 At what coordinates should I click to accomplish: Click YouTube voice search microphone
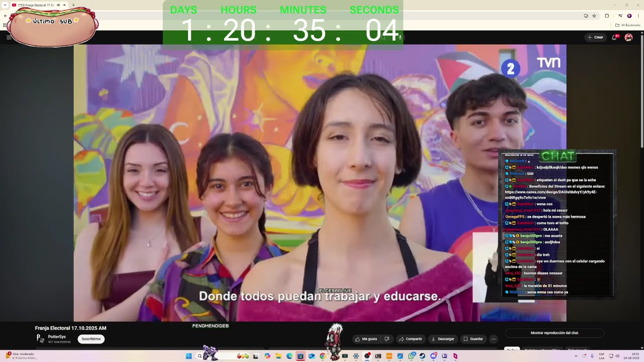point(399,37)
